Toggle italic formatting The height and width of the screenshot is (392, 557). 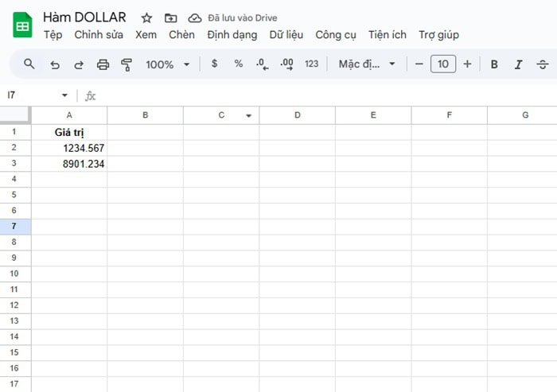coord(518,64)
